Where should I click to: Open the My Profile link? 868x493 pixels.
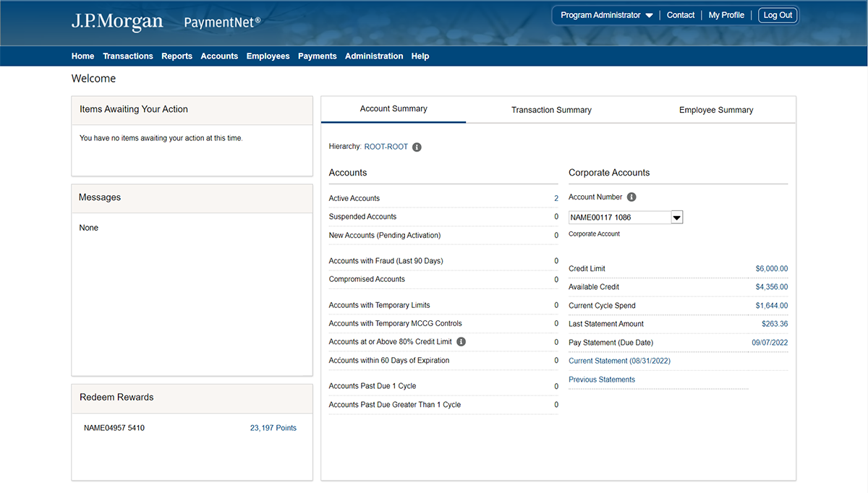click(x=726, y=15)
